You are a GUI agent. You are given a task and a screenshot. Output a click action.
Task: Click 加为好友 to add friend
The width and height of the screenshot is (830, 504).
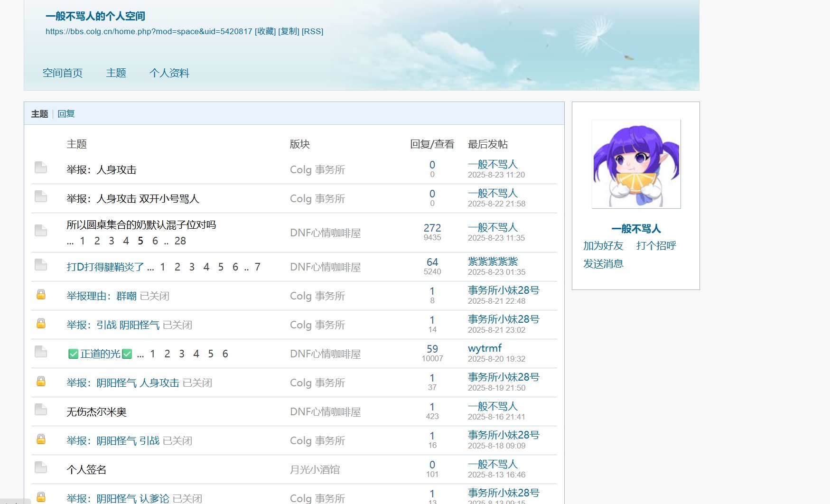(x=603, y=246)
